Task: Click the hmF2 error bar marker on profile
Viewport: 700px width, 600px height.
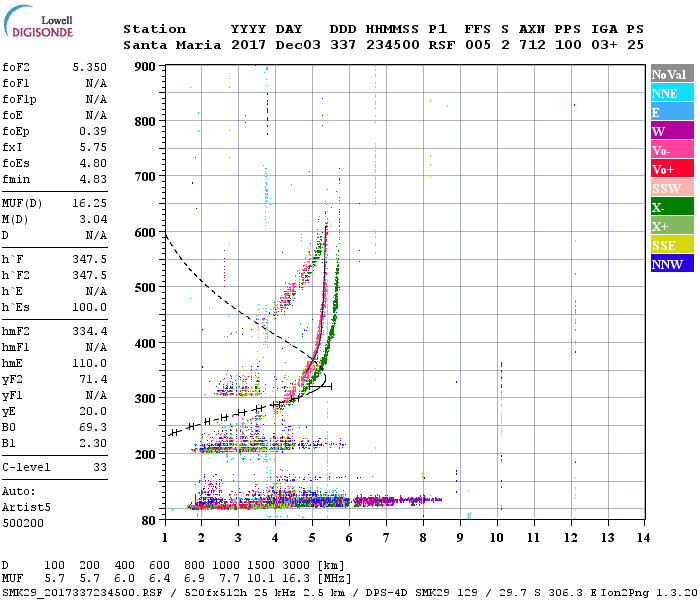Action: click(x=320, y=386)
